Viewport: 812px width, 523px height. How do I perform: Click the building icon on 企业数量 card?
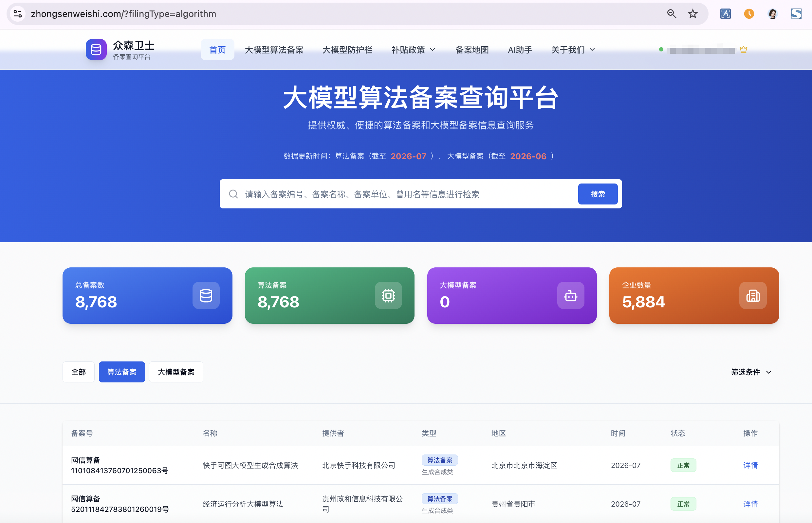click(753, 296)
